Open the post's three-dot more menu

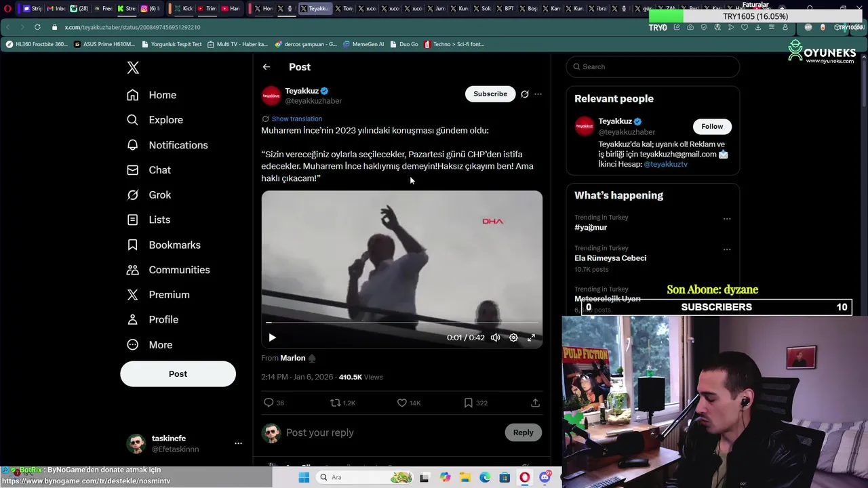538,94
